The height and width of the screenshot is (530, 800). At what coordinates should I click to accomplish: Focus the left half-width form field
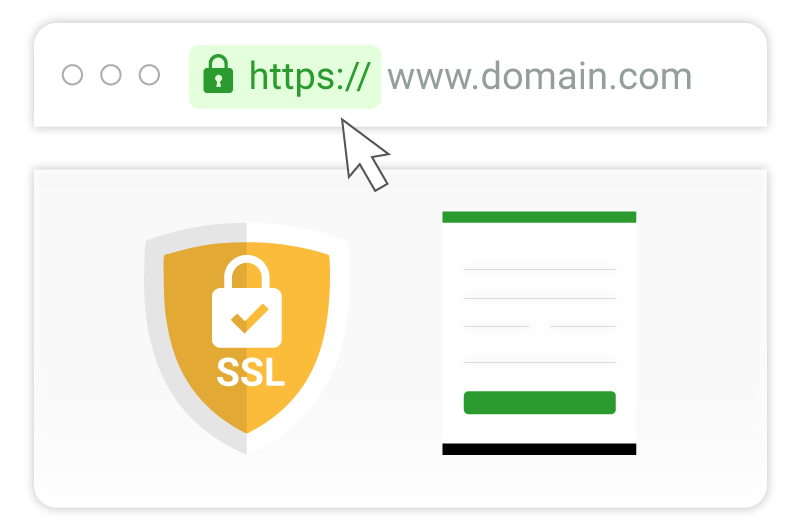496,326
